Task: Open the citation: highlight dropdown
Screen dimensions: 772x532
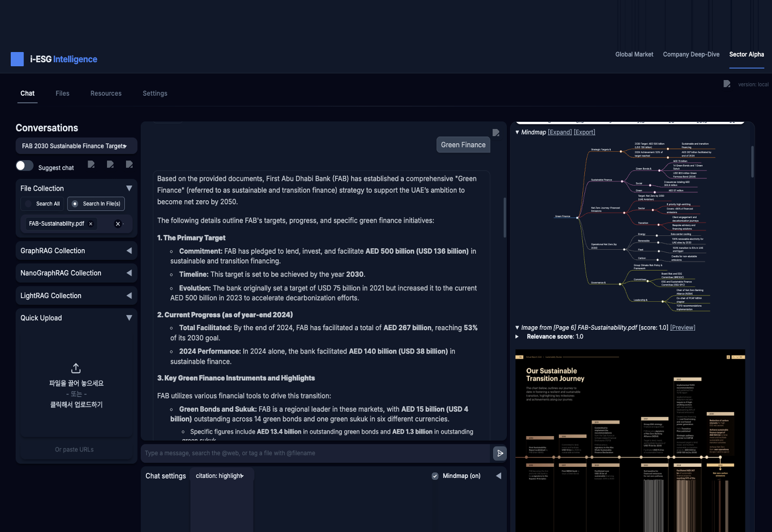Action: click(221, 476)
